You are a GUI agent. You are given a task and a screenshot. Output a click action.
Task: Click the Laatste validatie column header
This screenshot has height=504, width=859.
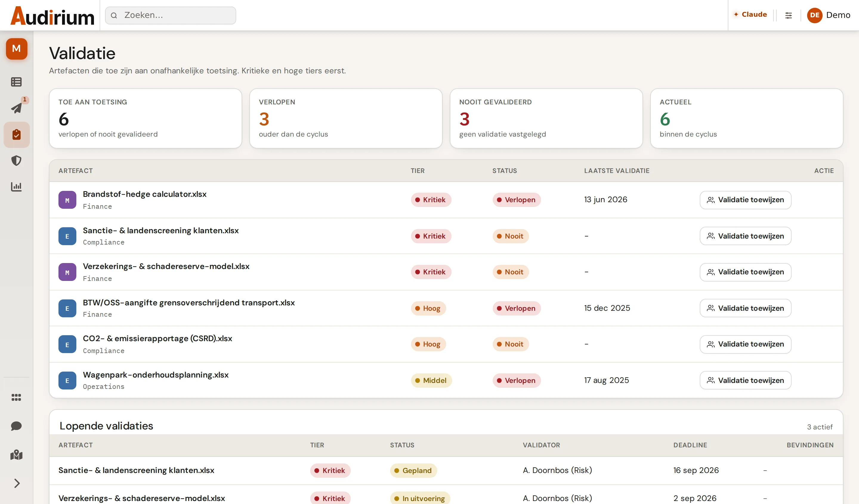coord(617,171)
